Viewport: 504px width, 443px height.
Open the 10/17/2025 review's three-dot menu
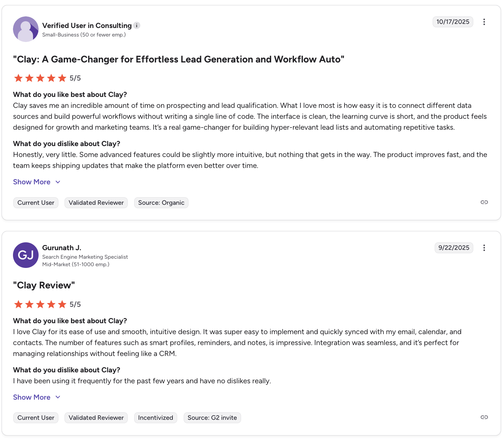point(484,22)
